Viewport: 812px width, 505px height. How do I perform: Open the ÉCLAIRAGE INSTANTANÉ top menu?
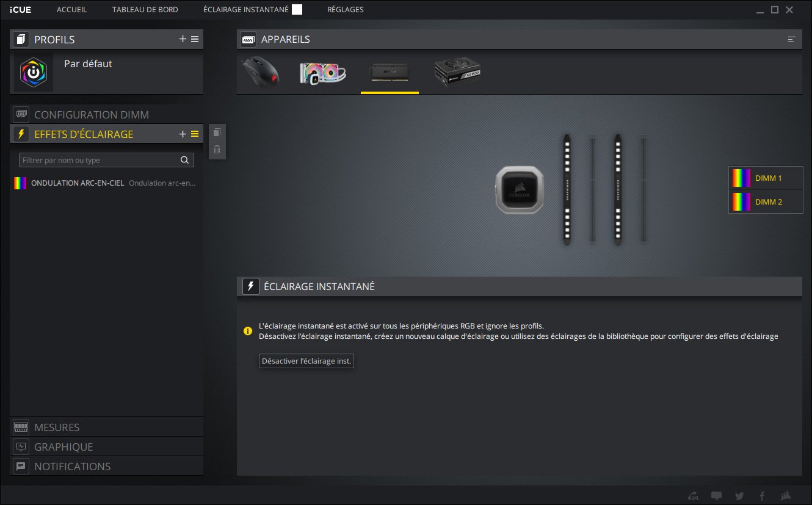click(246, 10)
